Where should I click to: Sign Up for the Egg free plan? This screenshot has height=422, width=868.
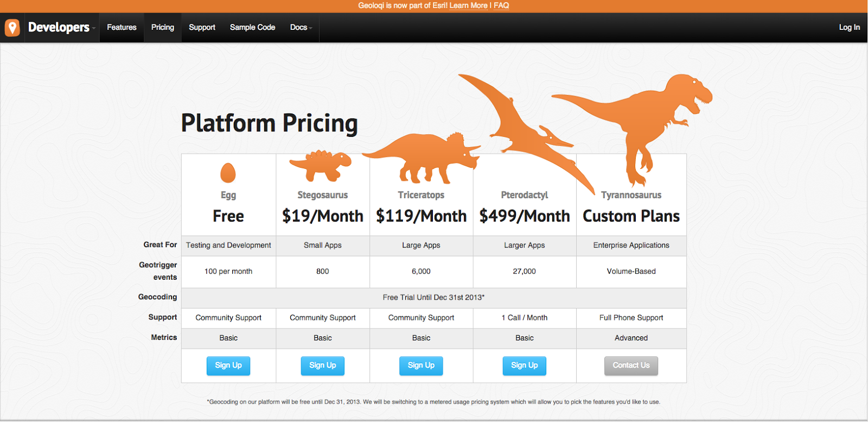click(x=228, y=366)
